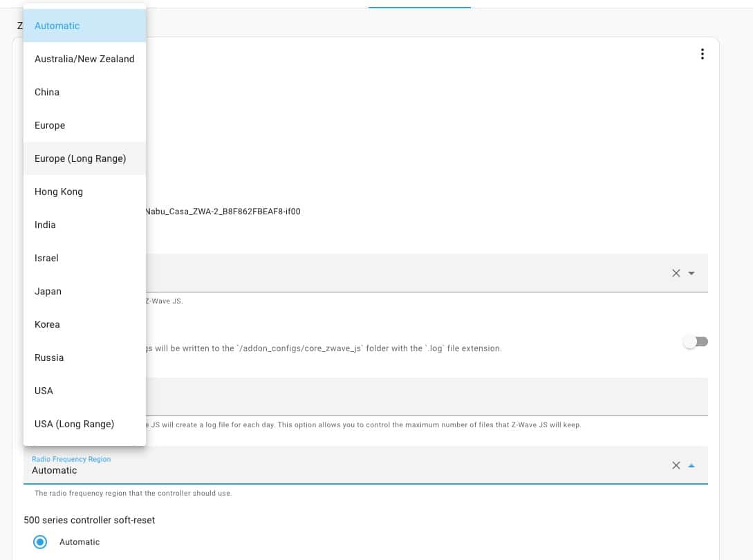
Task: Toggle the log to file switch
Action: point(696,342)
